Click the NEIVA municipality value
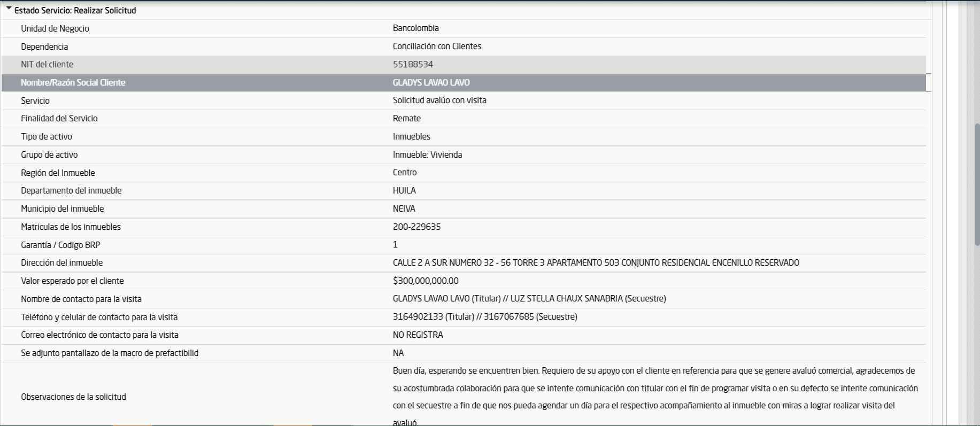Image resolution: width=980 pixels, height=426 pixels. (404, 209)
